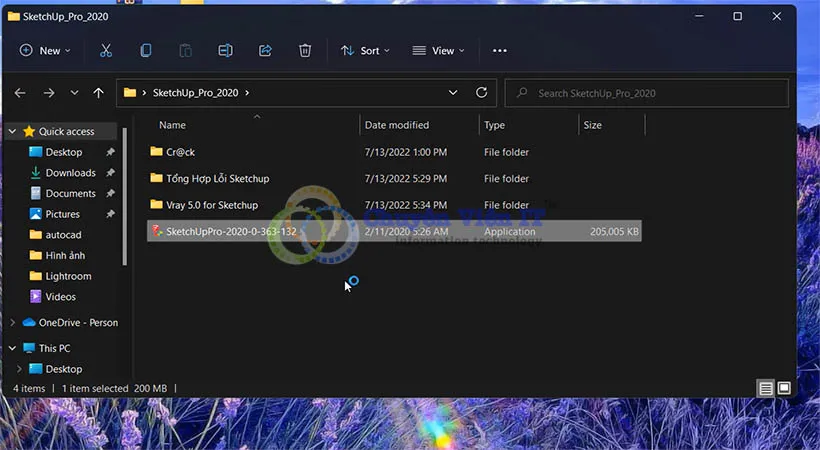Click the Delete trash icon
The height and width of the screenshot is (450, 820).
305,50
